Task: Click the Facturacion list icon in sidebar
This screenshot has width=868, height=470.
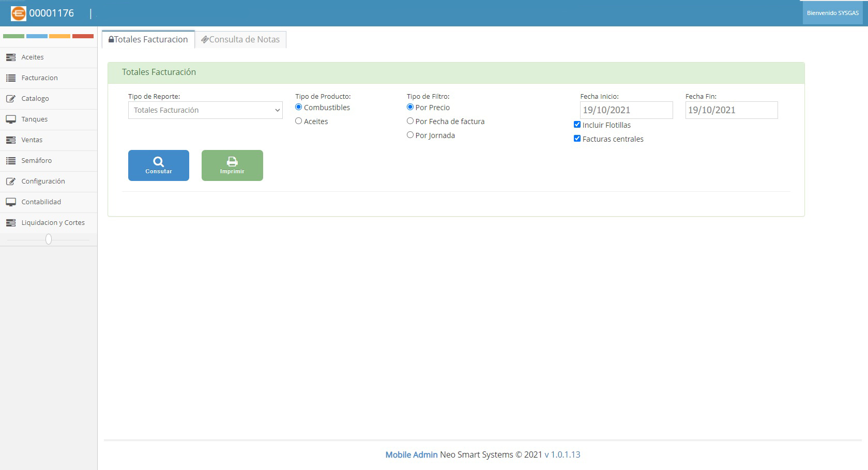Action: [x=11, y=78]
